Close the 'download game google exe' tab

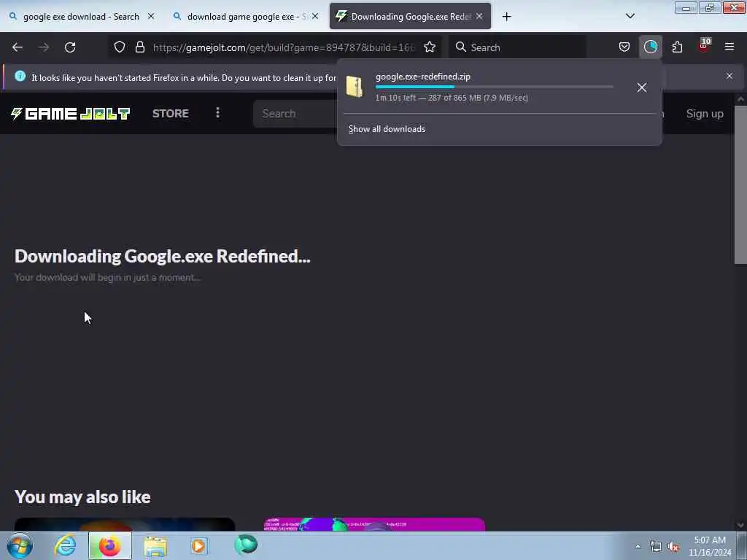click(315, 16)
